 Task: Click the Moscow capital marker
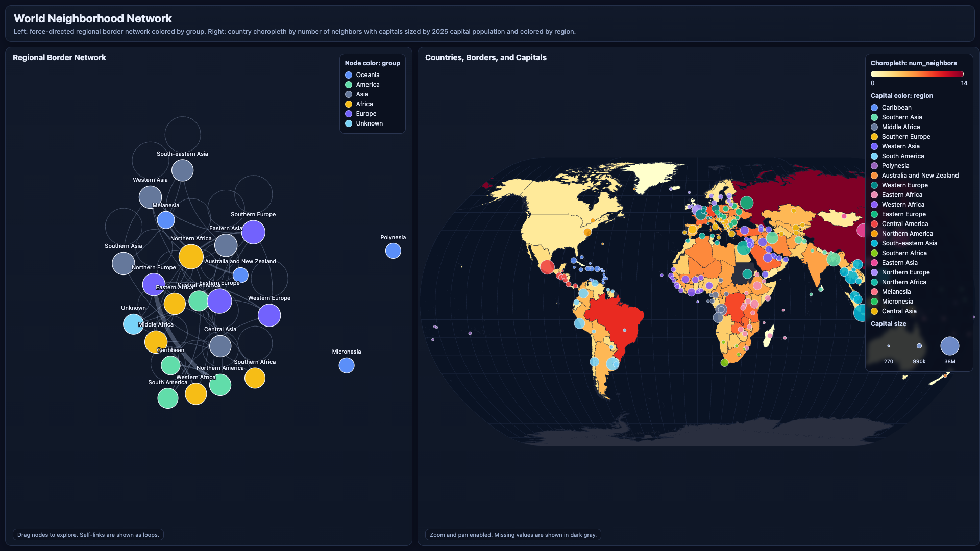(746, 203)
